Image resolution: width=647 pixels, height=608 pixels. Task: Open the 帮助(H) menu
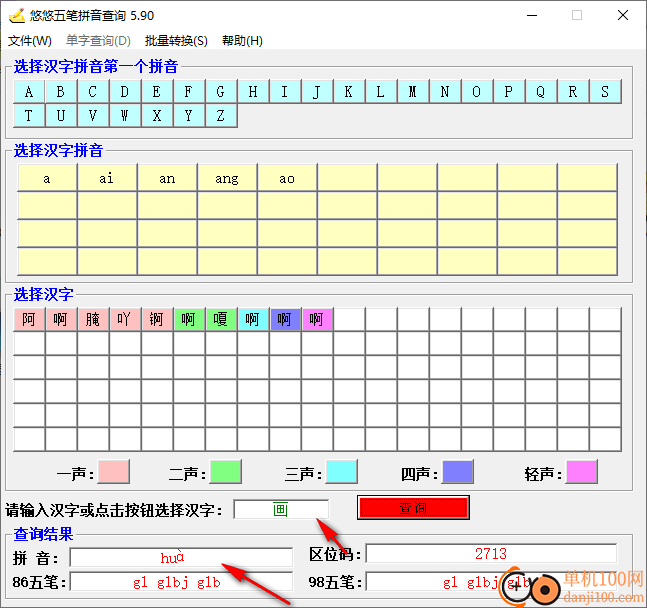[x=242, y=41]
